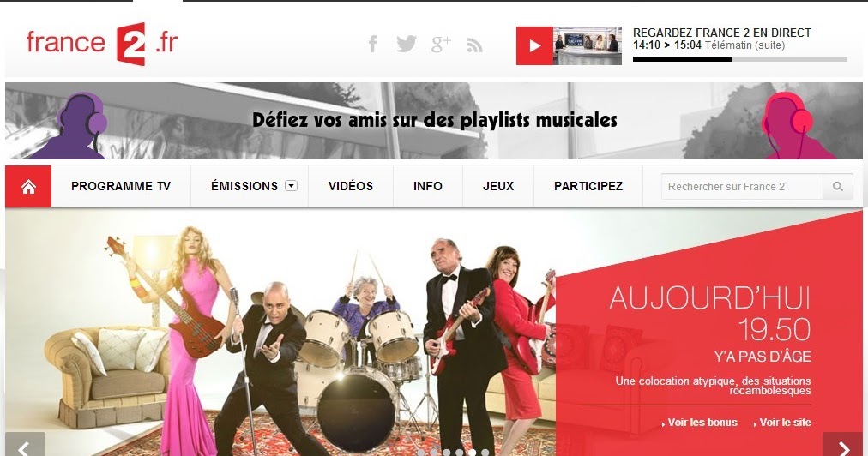Viewport: 868px width, 456px height.
Task: Open the live broadcast thumbnail
Action: tap(588, 46)
